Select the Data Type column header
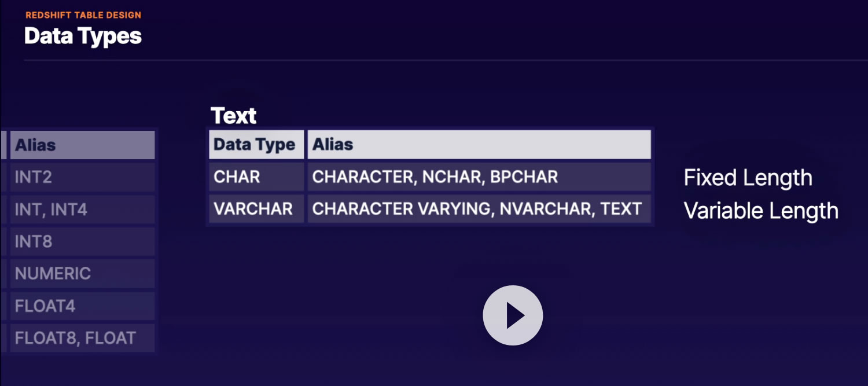The image size is (868, 386). 255,145
